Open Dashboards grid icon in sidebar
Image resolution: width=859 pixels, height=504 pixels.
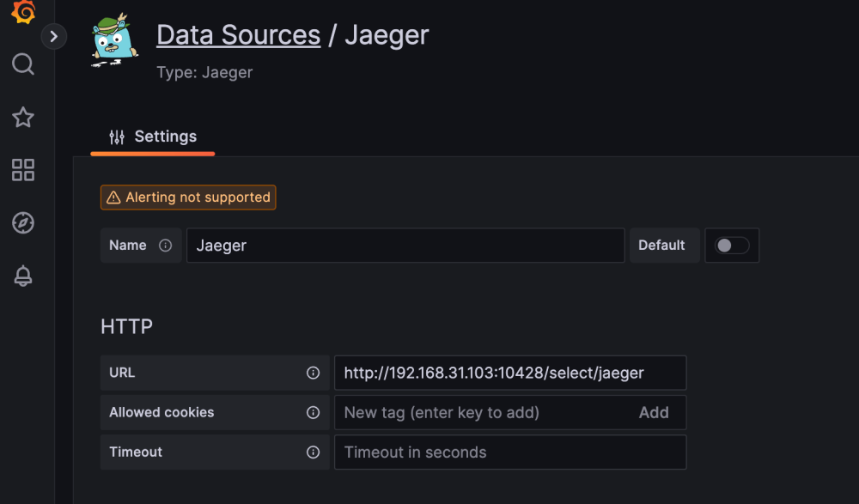click(23, 170)
